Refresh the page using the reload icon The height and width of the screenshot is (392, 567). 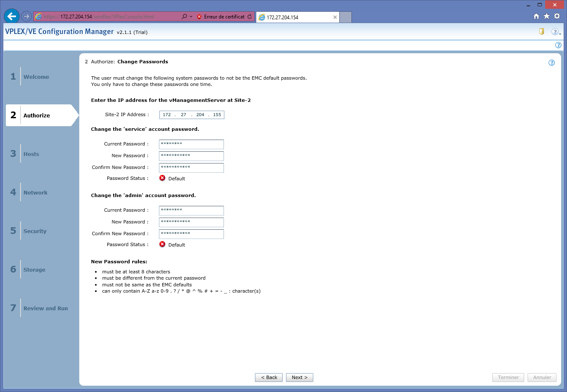[250, 17]
